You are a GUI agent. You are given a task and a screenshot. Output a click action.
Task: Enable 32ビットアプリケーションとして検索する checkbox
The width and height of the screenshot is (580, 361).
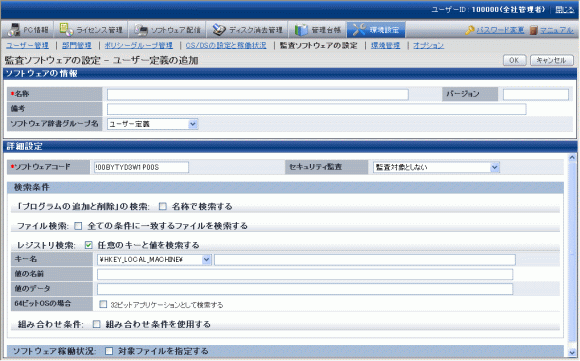click(103, 304)
